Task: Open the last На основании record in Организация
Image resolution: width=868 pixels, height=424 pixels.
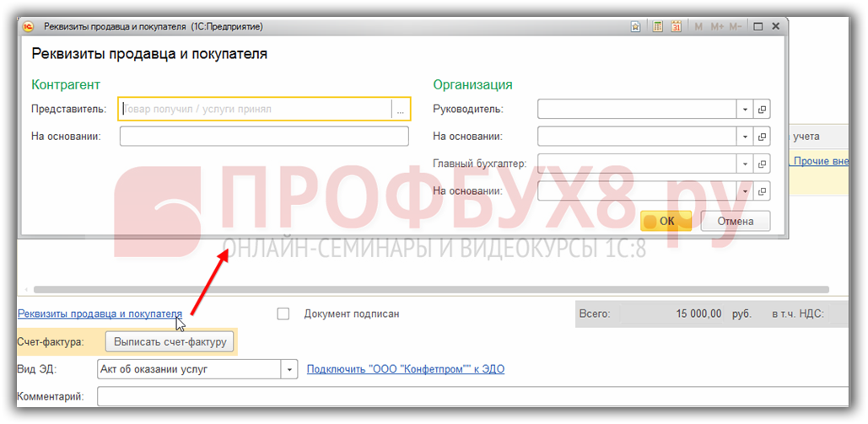Action: pos(763,191)
